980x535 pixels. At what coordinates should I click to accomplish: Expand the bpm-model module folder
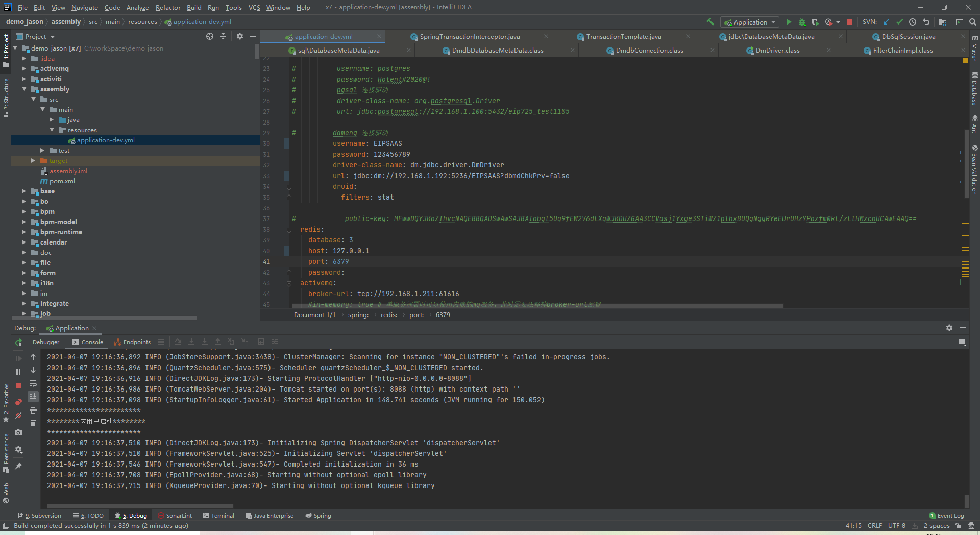point(24,222)
